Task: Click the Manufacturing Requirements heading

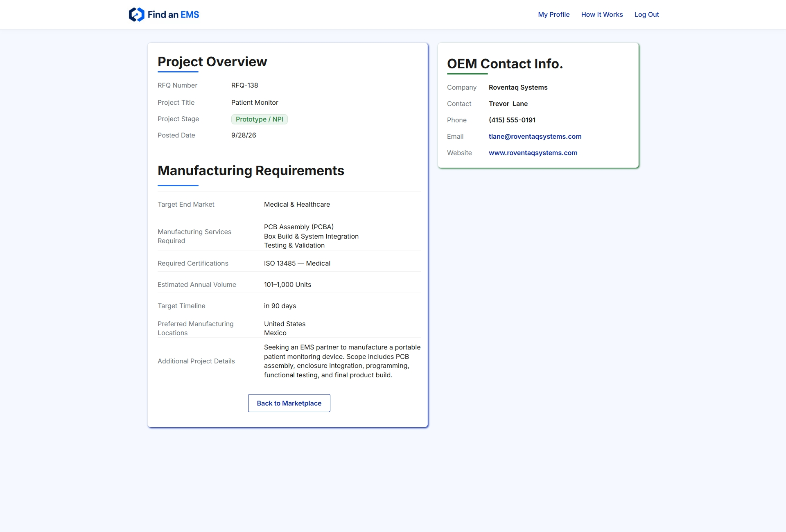Action: point(251,171)
